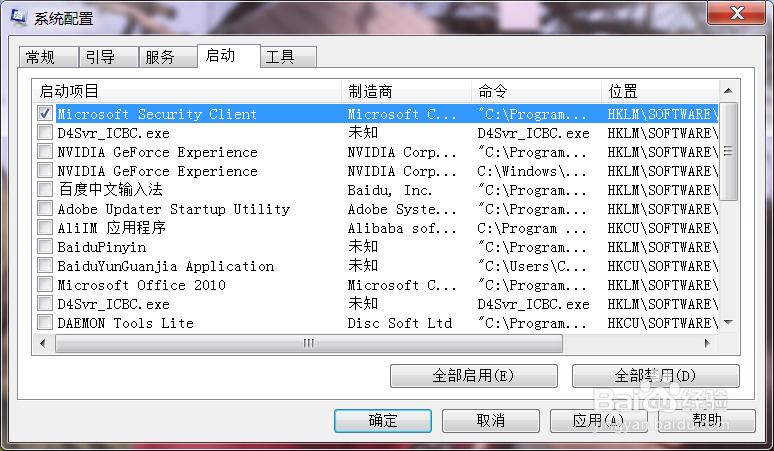774x451 pixels.
Task: Select the 启动 tab
Action: coord(229,56)
